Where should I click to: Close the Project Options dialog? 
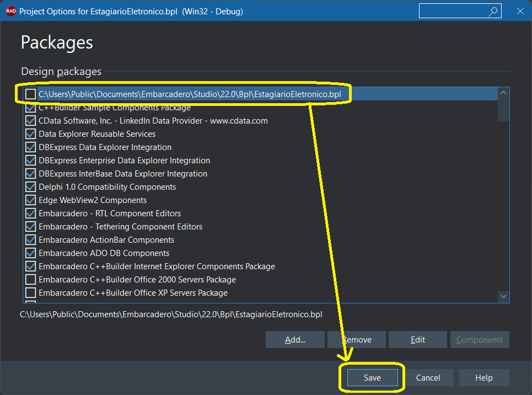point(520,11)
